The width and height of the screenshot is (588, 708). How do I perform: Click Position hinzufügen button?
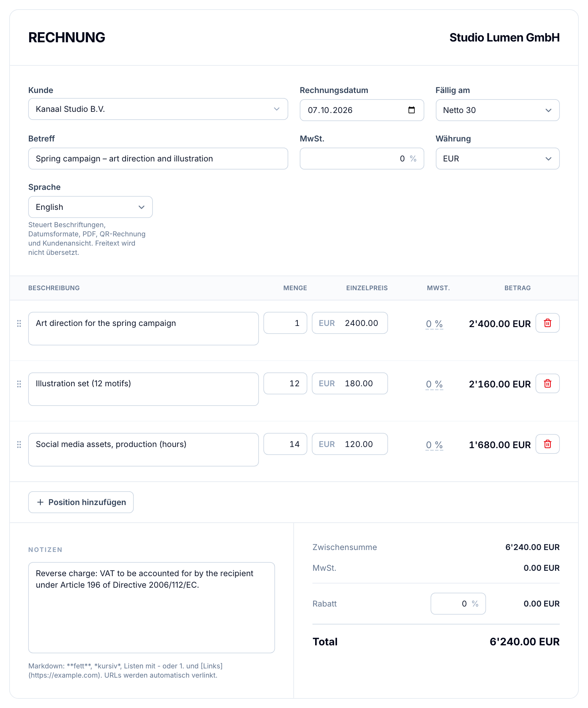tap(81, 502)
